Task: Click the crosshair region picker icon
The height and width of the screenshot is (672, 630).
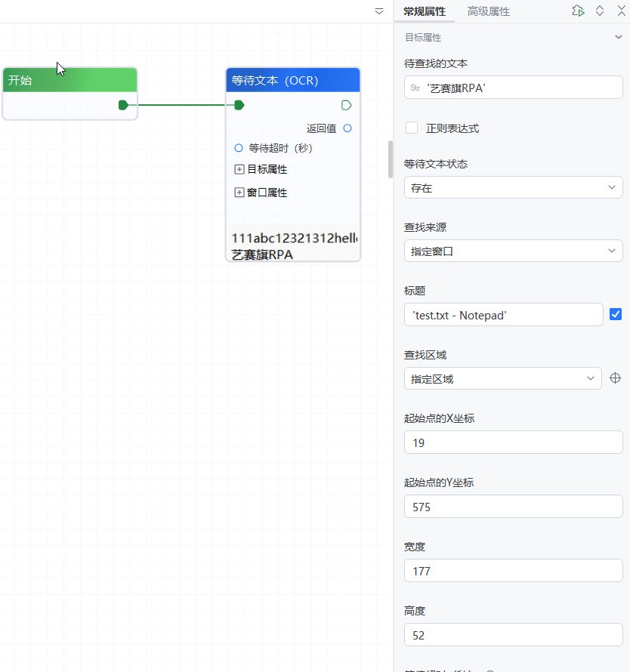Action: (x=616, y=378)
